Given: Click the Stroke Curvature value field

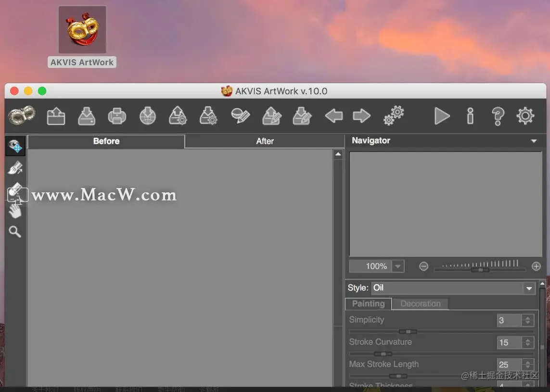Looking at the screenshot, I should (x=509, y=342).
